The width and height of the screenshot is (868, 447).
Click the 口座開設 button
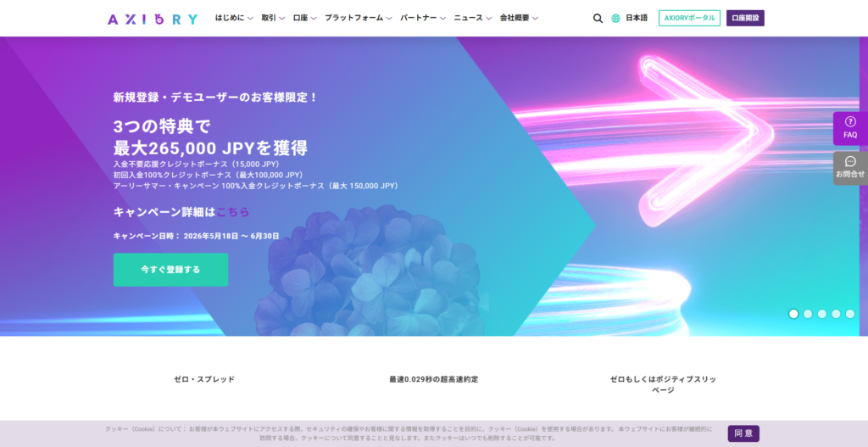745,19
